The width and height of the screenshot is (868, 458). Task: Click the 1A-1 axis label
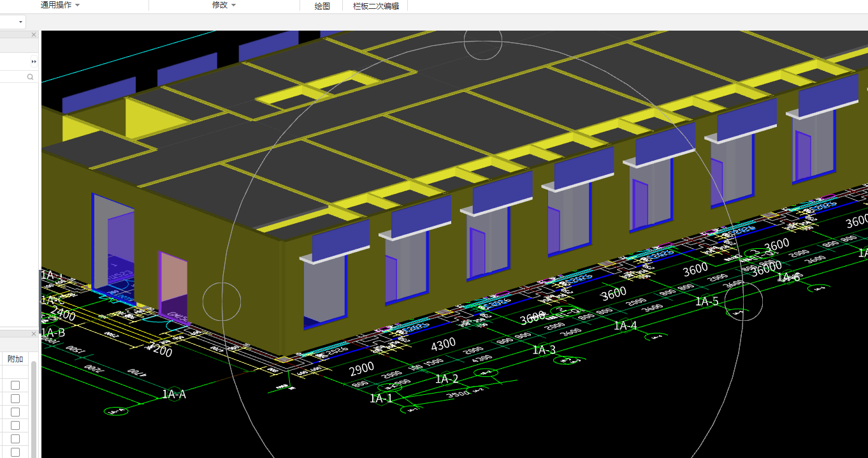click(381, 398)
